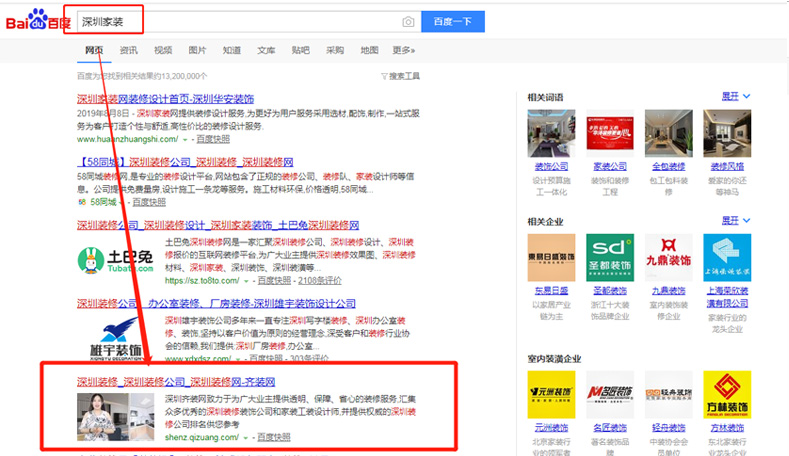
Task: Click the 58同城 source icon
Action: 82,202
